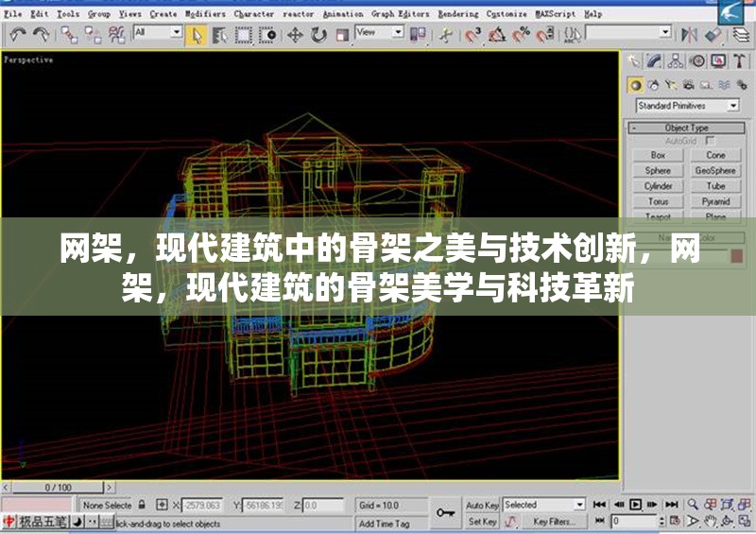Click the Key Filters button
Viewport: 756px width, 534px height.
(553, 522)
